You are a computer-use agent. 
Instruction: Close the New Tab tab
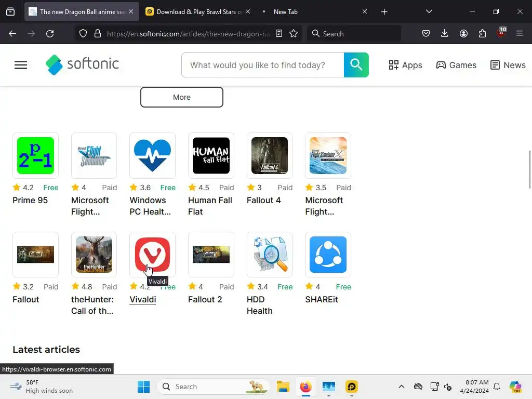(x=365, y=12)
